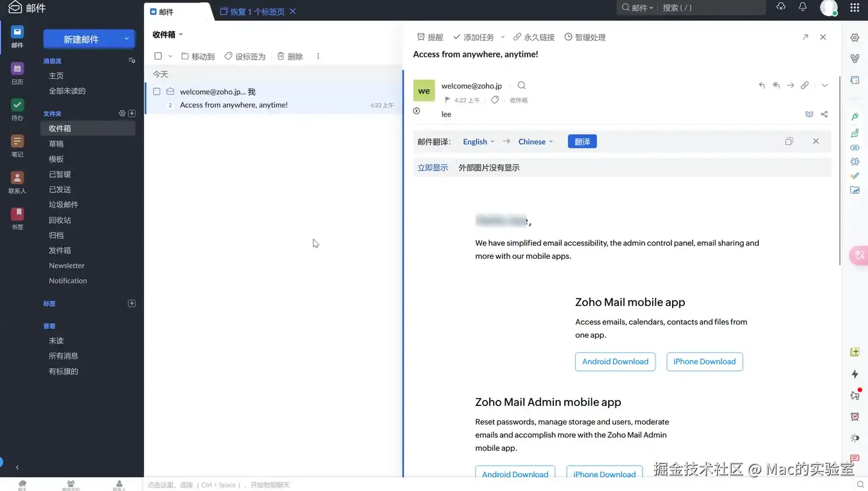Screen dimensions: 868x491
Task: Click the plug integrations icon in right sidebar
Action: (x=855, y=116)
